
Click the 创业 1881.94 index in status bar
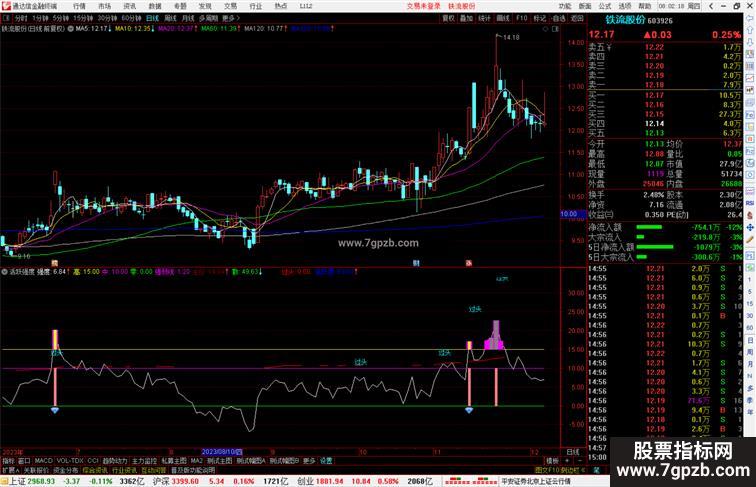[x=320, y=481]
